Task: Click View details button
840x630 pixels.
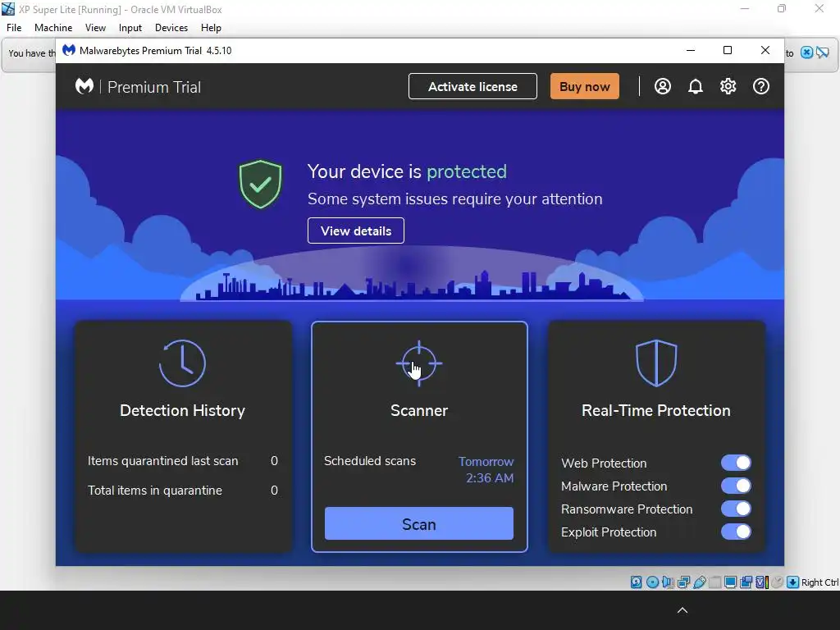Action: pyautogui.click(x=356, y=231)
